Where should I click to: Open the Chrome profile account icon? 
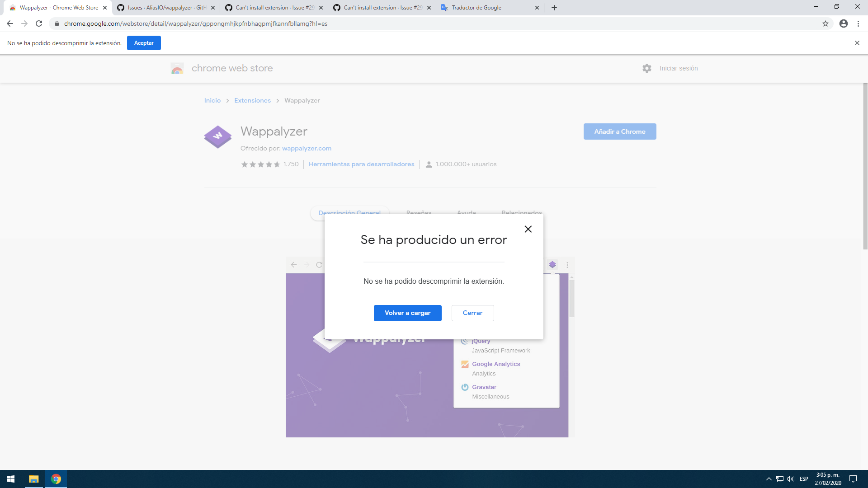point(844,23)
